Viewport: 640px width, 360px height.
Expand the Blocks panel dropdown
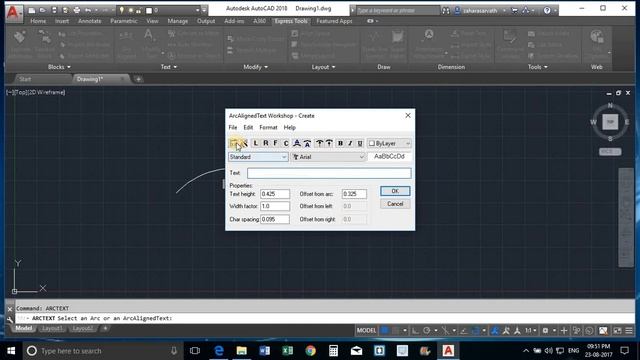59,67
